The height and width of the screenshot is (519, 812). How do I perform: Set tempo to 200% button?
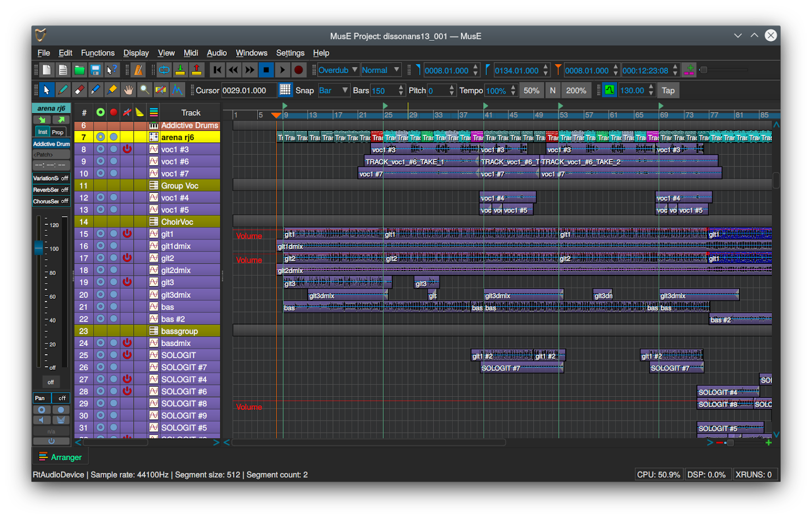coord(576,90)
